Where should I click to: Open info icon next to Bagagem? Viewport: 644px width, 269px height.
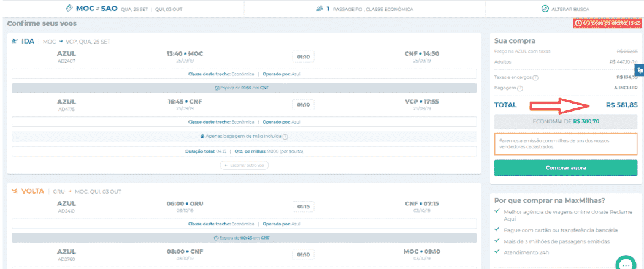tap(520, 88)
